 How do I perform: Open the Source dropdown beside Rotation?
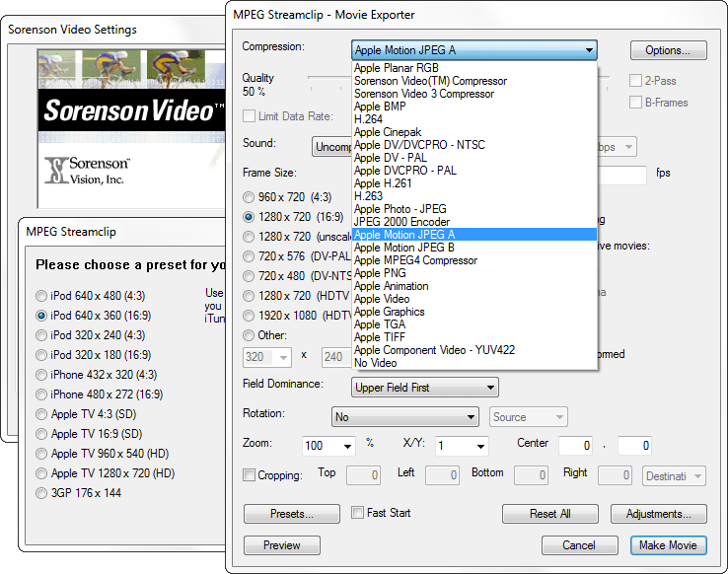(x=529, y=417)
